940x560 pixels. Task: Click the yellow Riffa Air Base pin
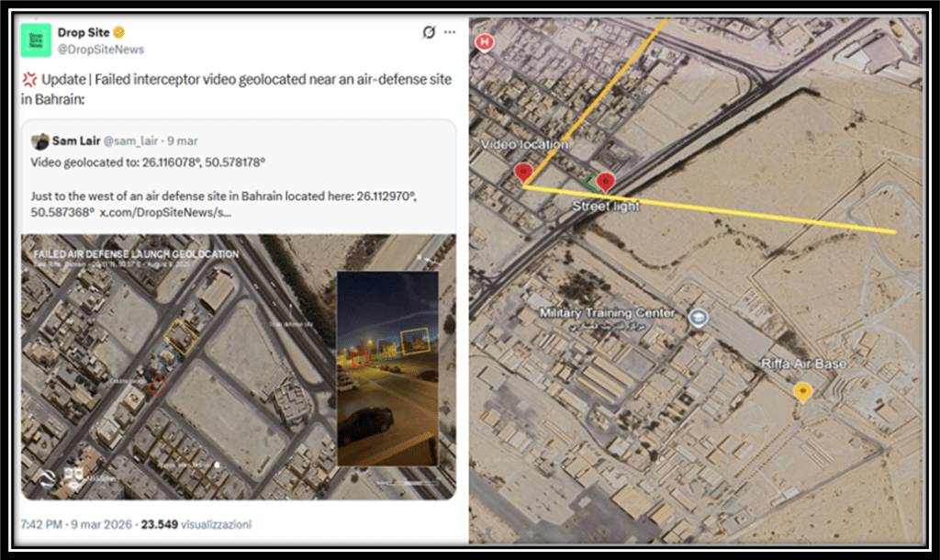click(x=803, y=392)
